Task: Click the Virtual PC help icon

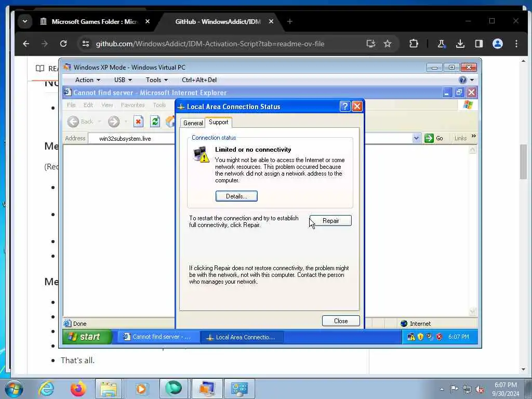Action: pyautogui.click(x=462, y=80)
